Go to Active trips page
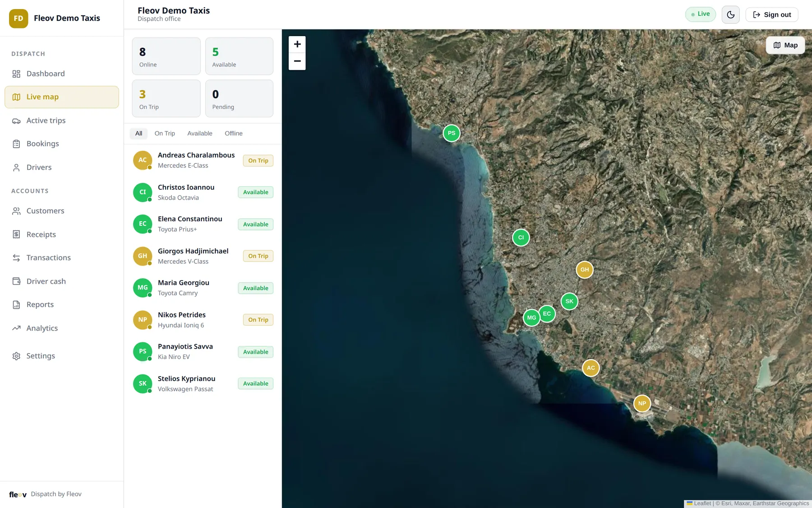The height and width of the screenshot is (508, 812). point(62,121)
